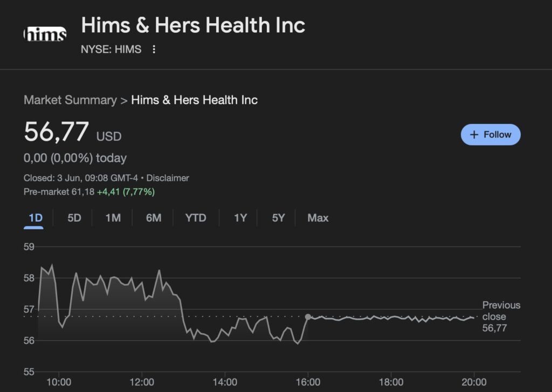Click the Hims & Hers Health Inc title
The height and width of the screenshot is (392, 552).
pyautogui.click(x=193, y=25)
